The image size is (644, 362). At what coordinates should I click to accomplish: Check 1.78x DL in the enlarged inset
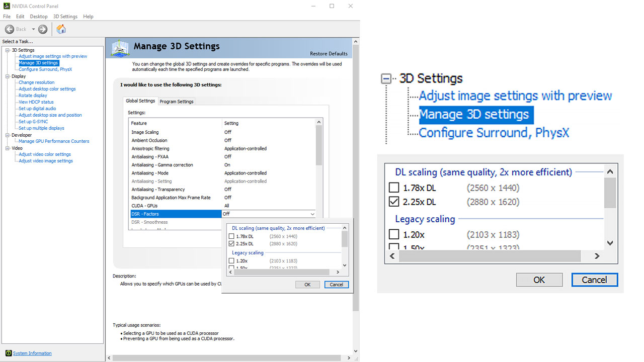(x=394, y=188)
